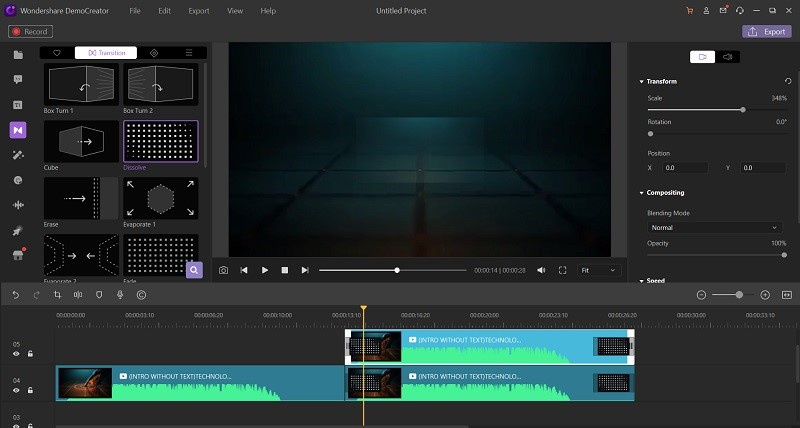Choose the Evaporate 1 transition
Viewport: 800px width, 428px height.
pyautogui.click(x=161, y=198)
